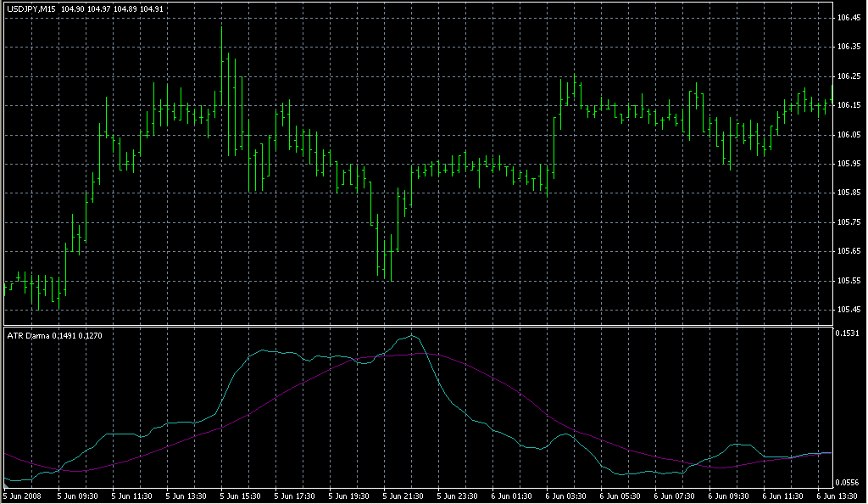Select the 5 Jun 15:30 time label

[241, 496]
